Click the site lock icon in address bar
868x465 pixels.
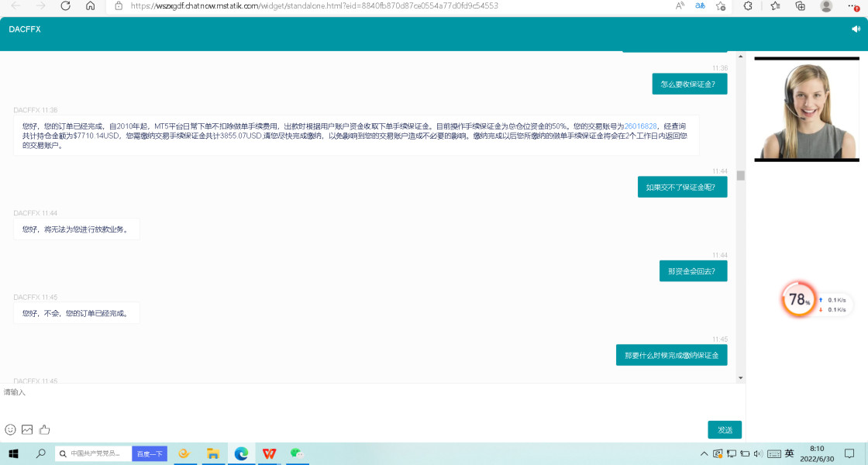click(x=119, y=5)
